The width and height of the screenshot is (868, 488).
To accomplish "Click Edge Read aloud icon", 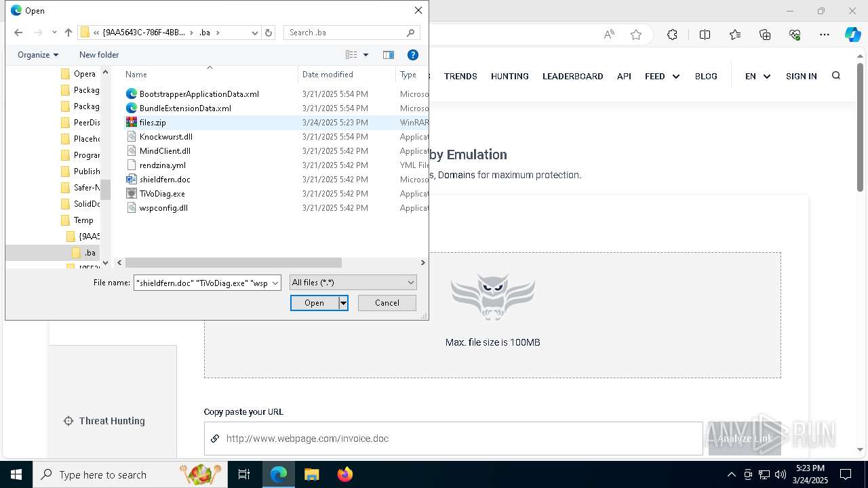I will 609,35.
